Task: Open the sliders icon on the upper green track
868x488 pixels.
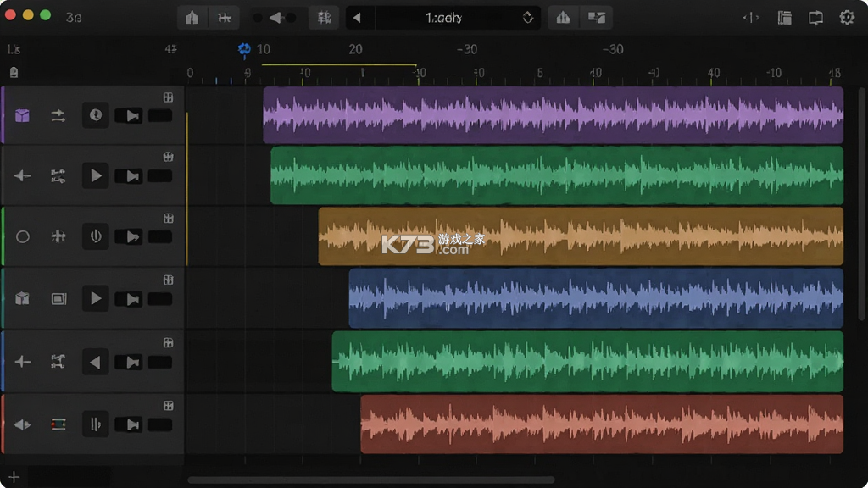Action: click(x=58, y=176)
